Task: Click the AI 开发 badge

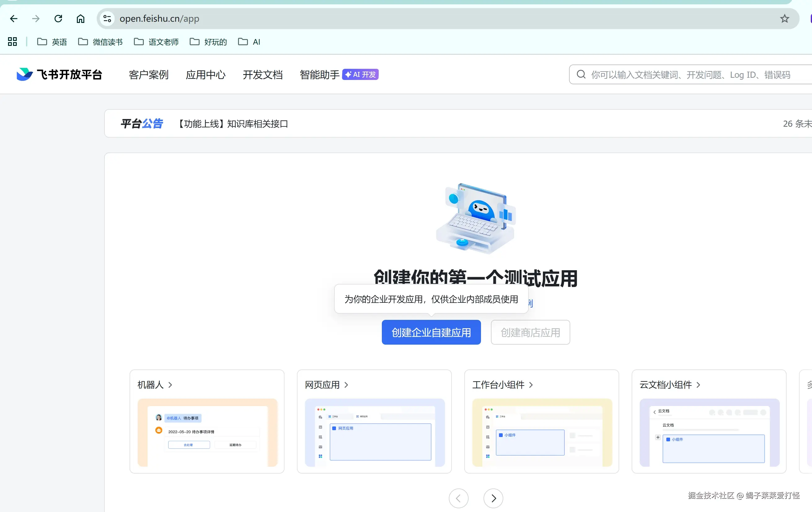Action: pos(360,75)
